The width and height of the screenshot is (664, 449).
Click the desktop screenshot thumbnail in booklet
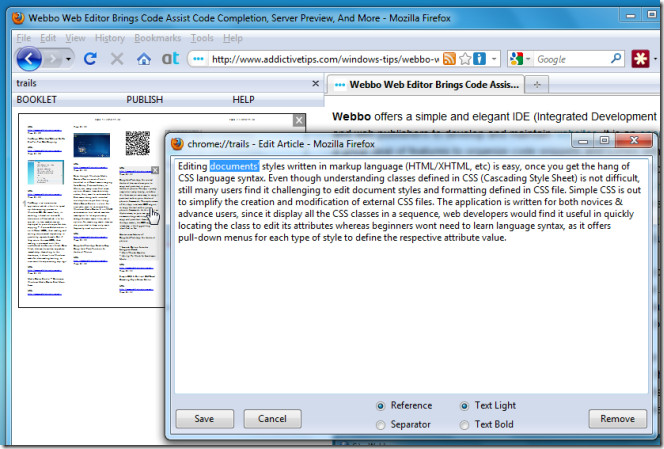pos(91,145)
